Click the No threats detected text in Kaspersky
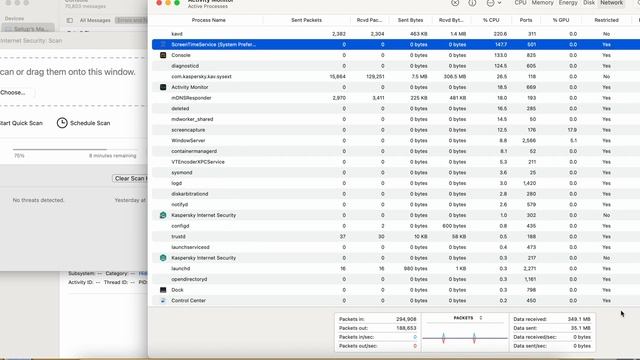The width and height of the screenshot is (640, 360). point(38,200)
